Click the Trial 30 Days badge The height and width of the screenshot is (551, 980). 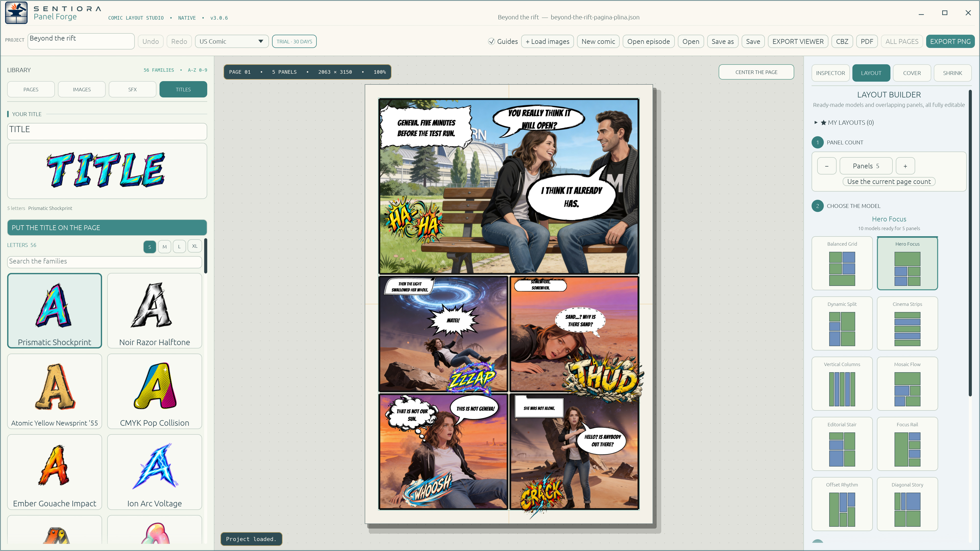pyautogui.click(x=294, y=41)
